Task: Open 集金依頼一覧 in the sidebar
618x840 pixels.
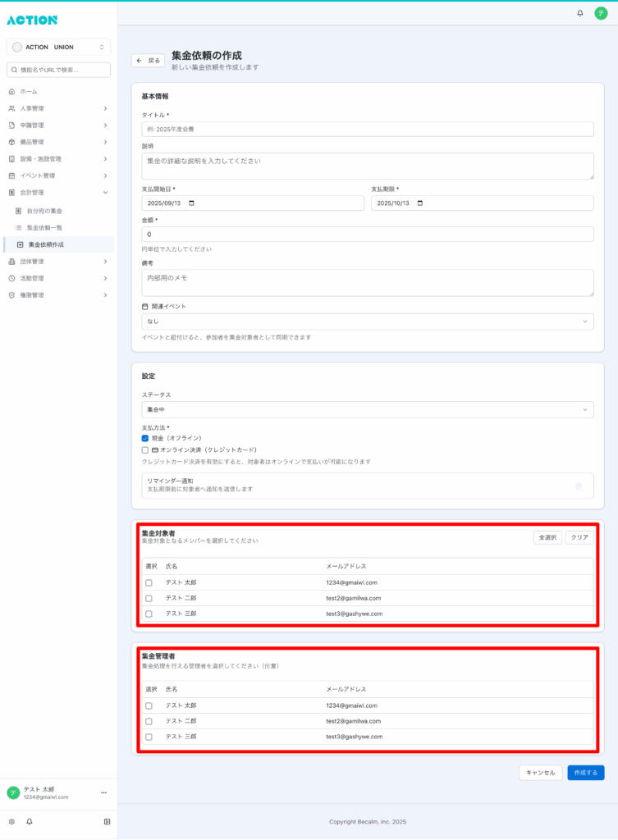Action: [x=44, y=227]
